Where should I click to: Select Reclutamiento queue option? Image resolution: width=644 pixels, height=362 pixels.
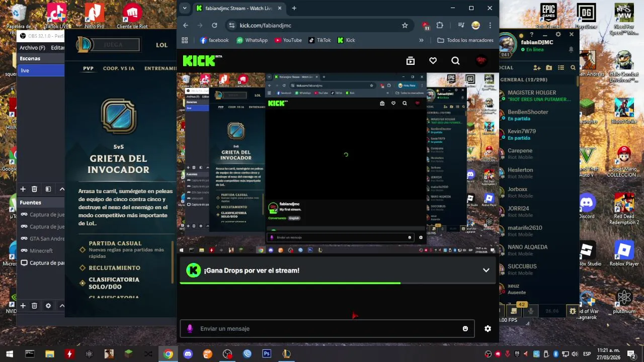tap(114, 268)
